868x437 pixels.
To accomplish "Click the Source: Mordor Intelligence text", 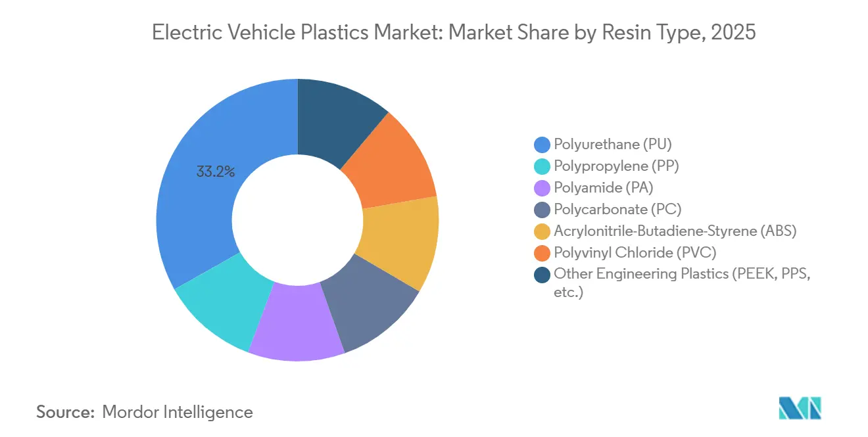I will click(145, 412).
